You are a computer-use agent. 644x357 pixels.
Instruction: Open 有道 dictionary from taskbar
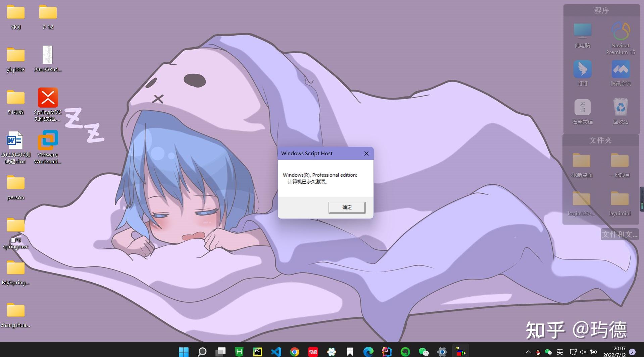tap(313, 352)
